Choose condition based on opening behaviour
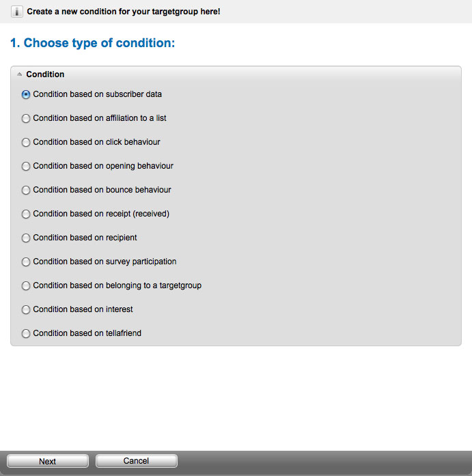 pos(26,167)
